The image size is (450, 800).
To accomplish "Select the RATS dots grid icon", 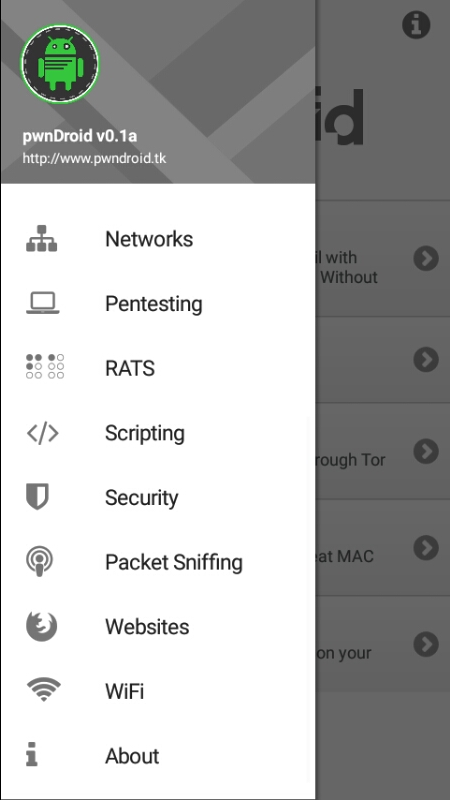I will (45, 366).
